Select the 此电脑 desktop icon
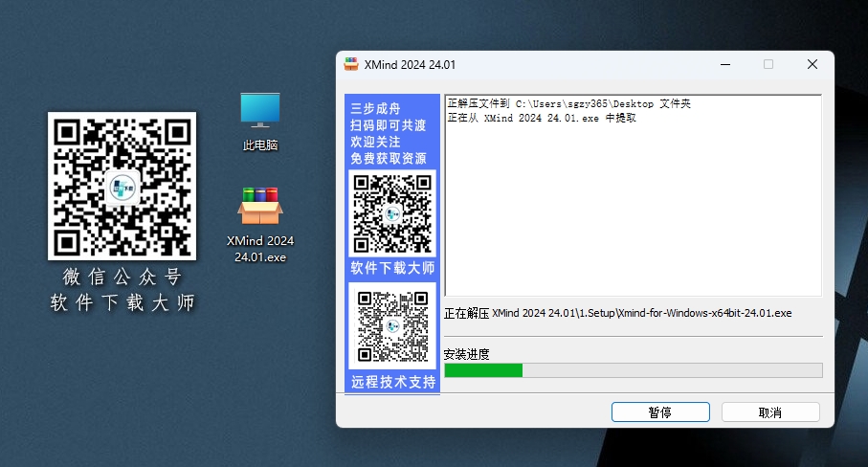This screenshot has height=467, width=868. [259, 122]
